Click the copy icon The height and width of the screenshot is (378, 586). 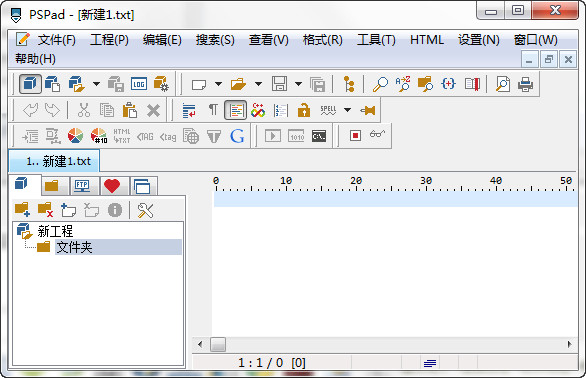tap(107, 110)
